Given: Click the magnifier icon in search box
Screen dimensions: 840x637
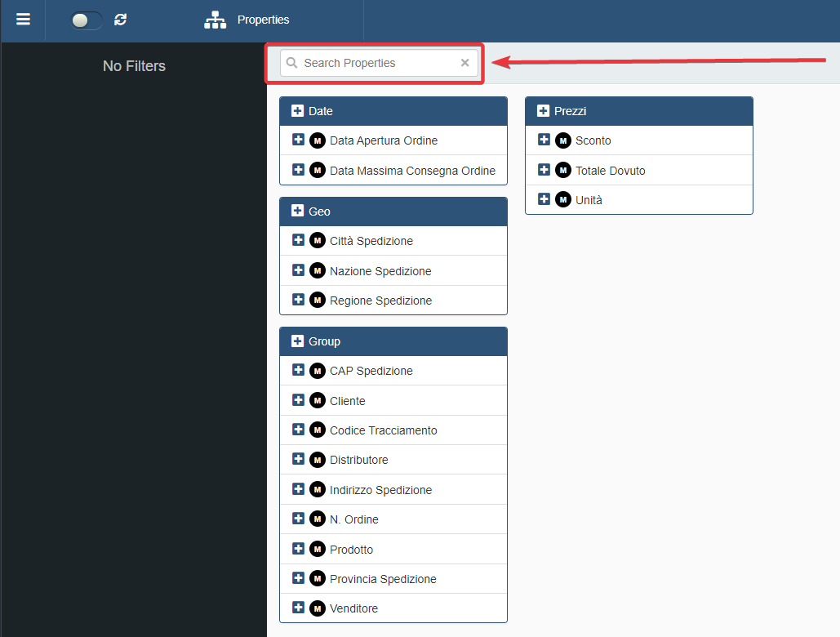Looking at the screenshot, I should tap(292, 63).
